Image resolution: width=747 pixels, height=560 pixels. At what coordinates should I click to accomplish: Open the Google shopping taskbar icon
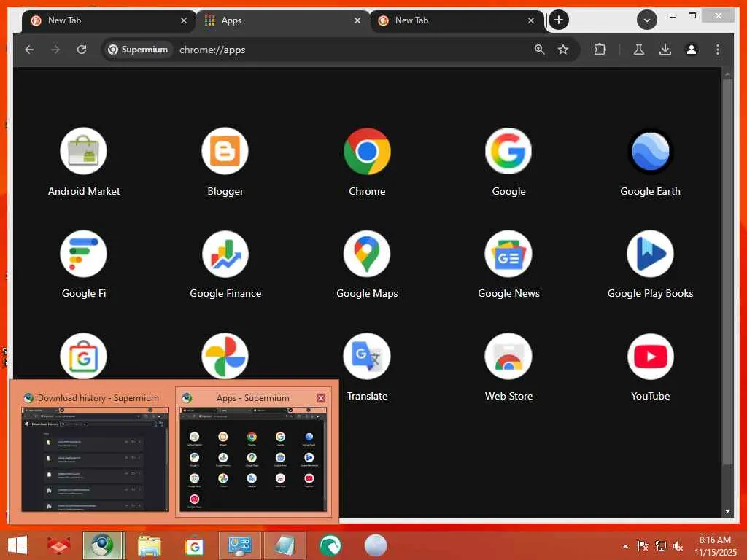194,545
